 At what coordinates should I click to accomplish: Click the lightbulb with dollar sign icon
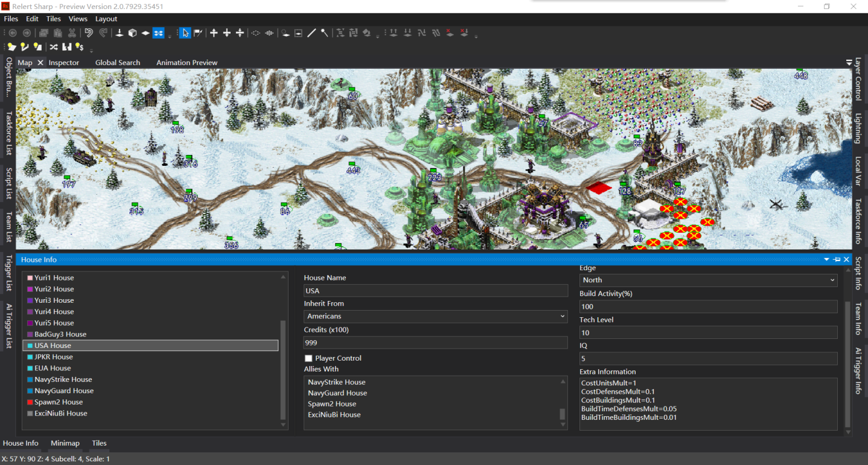79,46
